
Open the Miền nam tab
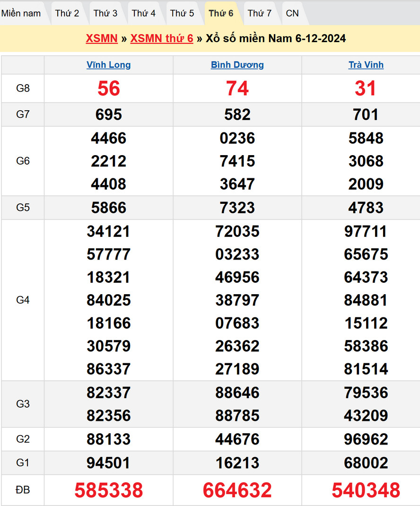click(21, 13)
